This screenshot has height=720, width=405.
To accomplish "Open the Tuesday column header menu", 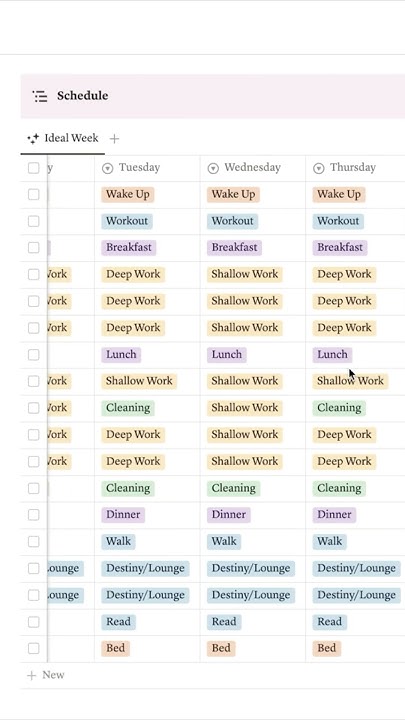I will point(147,168).
